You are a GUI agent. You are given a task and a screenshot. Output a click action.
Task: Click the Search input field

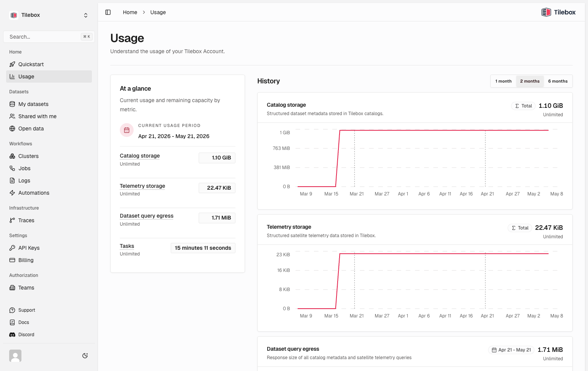pyautogui.click(x=49, y=37)
